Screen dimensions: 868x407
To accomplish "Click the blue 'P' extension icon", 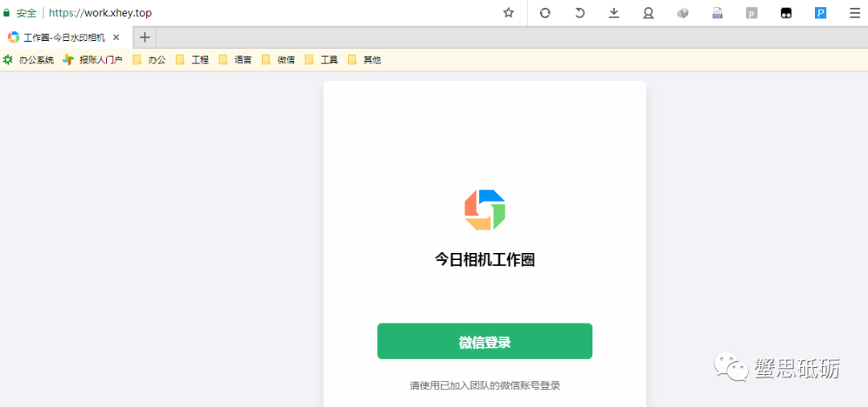I will pos(821,13).
